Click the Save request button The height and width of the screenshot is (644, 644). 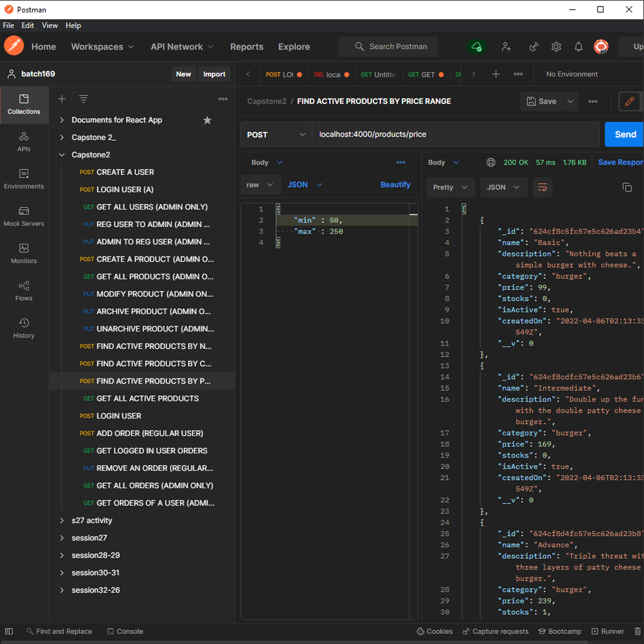pos(541,101)
